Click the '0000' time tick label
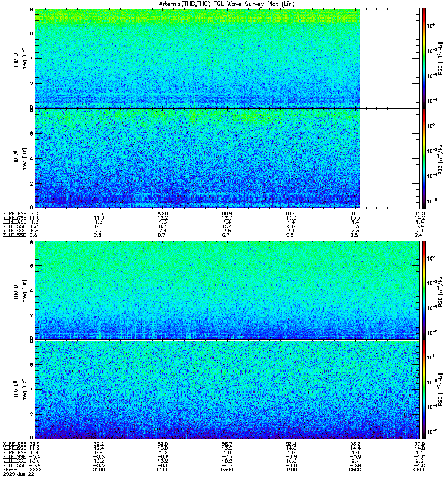This screenshot has height=478, width=448. pyautogui.click(x=35, y=470)
